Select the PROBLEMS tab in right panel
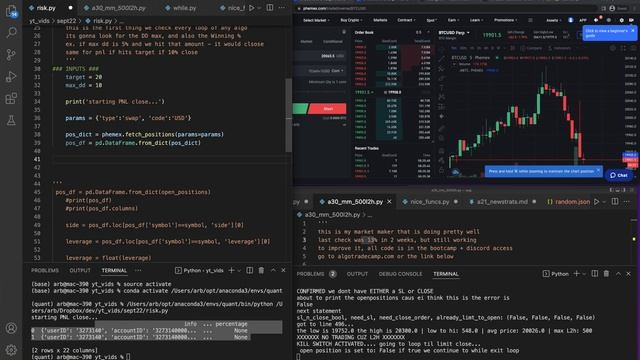This screenshot has width=640, height=360. pyautogui.click(x=310, y=274)
